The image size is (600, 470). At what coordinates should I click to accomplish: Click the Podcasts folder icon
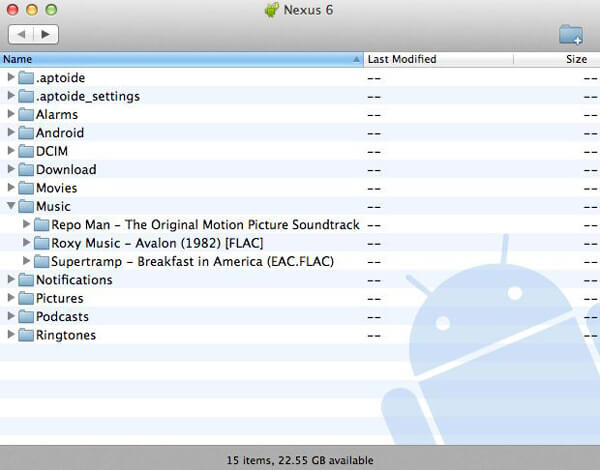click(26, 317)
